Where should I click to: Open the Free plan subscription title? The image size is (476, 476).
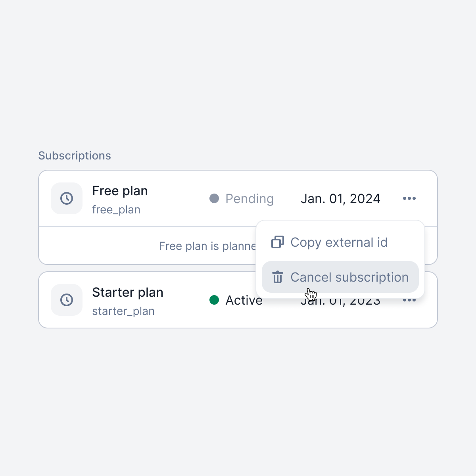click(x=120, y=191)
